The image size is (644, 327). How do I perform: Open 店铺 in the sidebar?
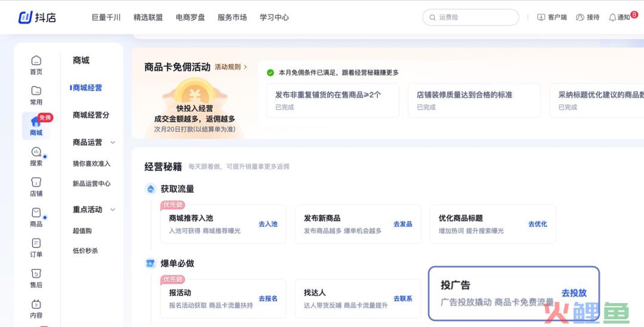[x=36, y=187]
